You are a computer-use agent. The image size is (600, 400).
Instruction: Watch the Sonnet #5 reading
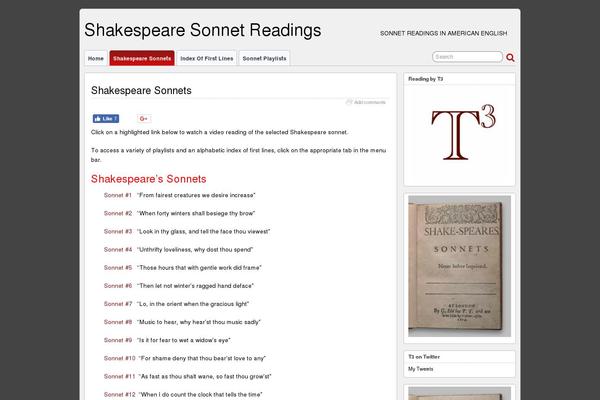(118, 268)
